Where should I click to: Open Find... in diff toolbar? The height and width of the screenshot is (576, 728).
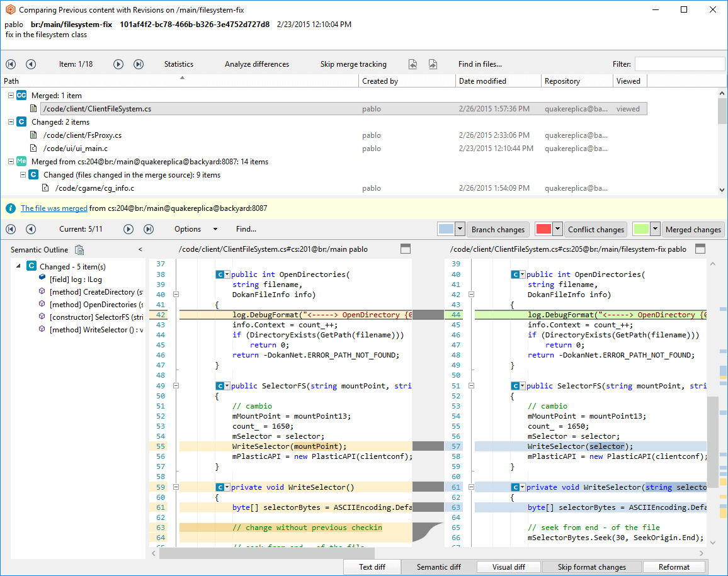pos(246,229)
